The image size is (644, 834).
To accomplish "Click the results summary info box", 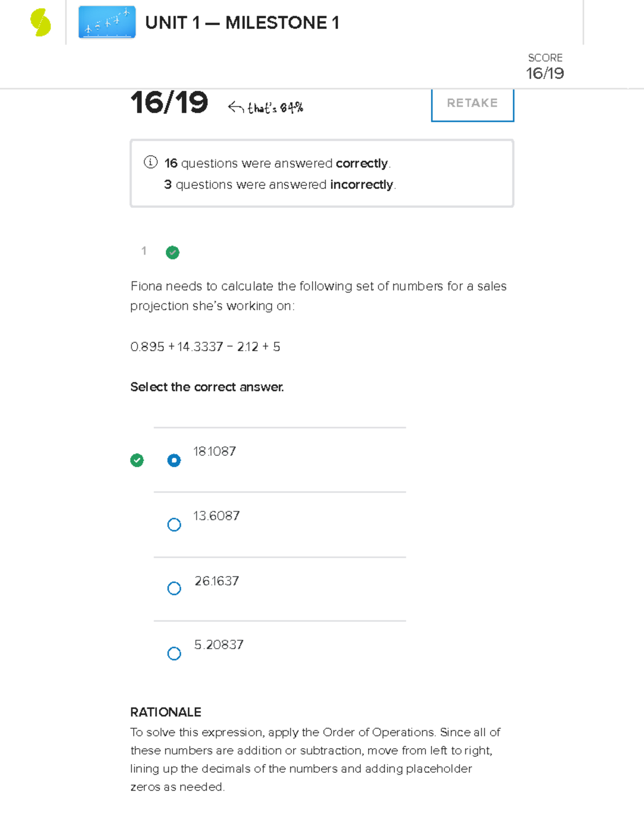I will (321, 173).
